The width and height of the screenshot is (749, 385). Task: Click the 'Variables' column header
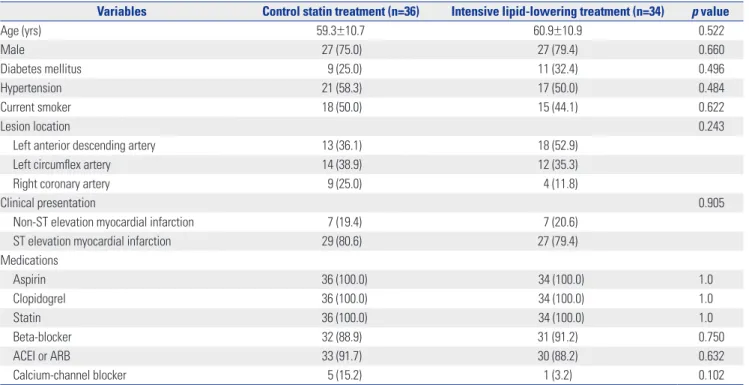121,11
